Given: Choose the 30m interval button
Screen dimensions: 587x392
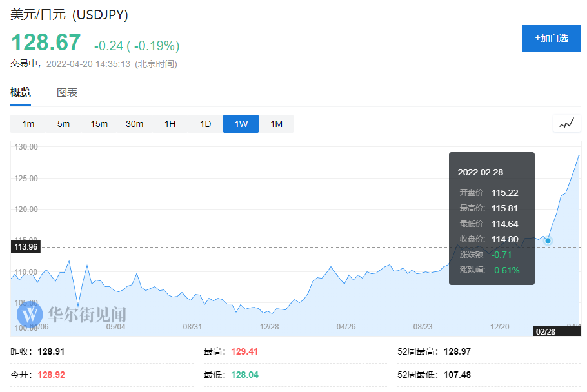Looking at the screenshot, I should [134, 124].
